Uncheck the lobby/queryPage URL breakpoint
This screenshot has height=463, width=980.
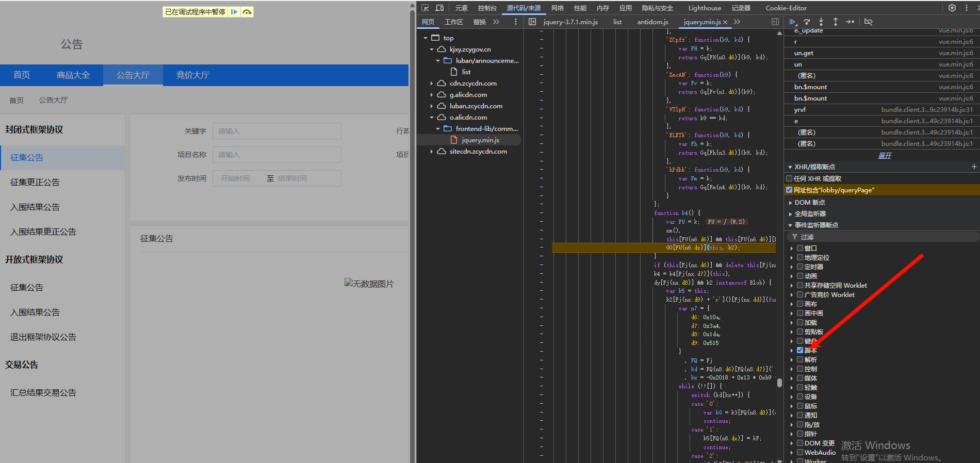789,190
